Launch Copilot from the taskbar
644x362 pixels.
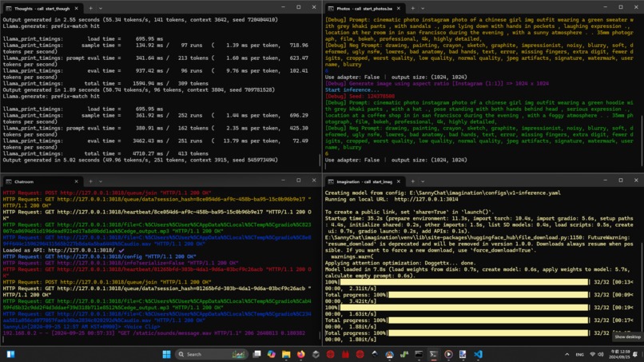272,354
